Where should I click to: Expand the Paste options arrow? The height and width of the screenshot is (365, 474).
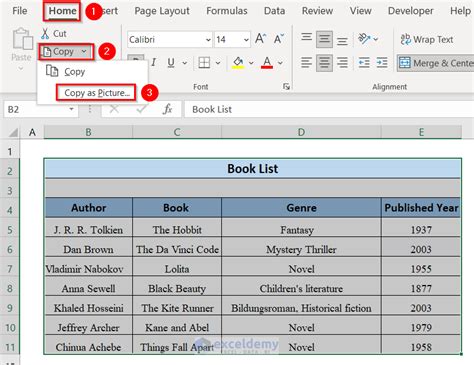[21, 69]
